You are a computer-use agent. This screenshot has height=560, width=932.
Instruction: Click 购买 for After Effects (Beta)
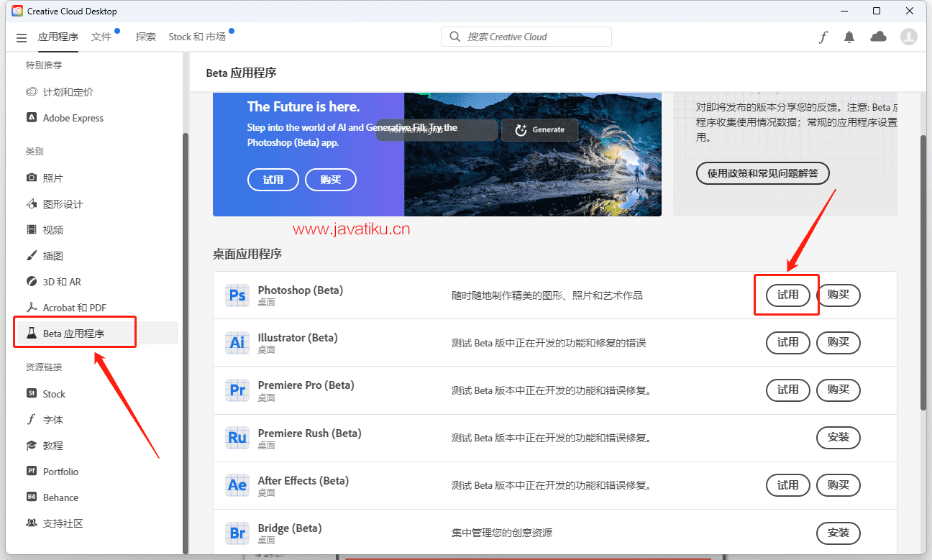[x=839, y=485]
